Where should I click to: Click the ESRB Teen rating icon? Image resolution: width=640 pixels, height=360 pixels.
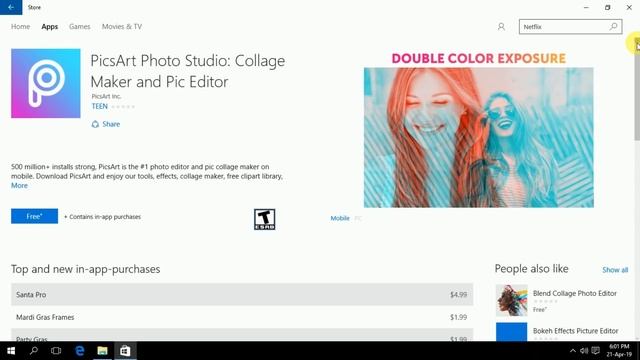coord(264,219)
